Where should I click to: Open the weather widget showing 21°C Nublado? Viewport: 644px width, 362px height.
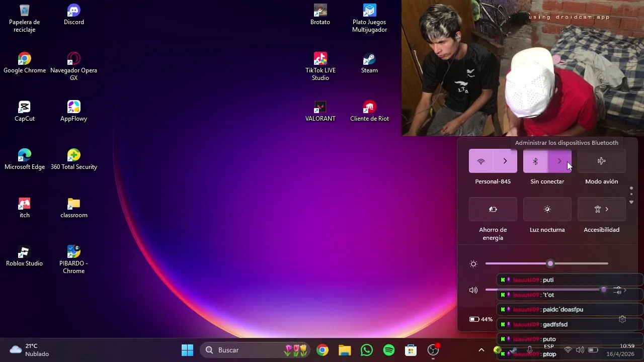tap(29, 350)
